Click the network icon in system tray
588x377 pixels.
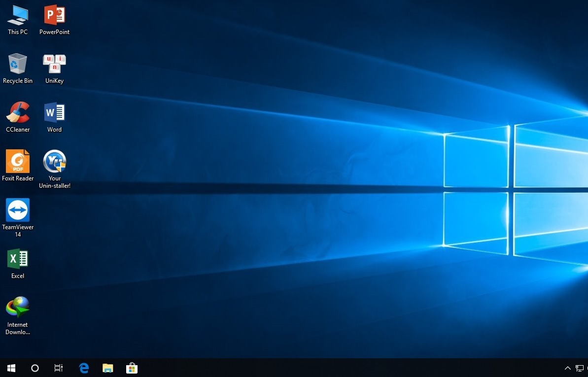580,368
